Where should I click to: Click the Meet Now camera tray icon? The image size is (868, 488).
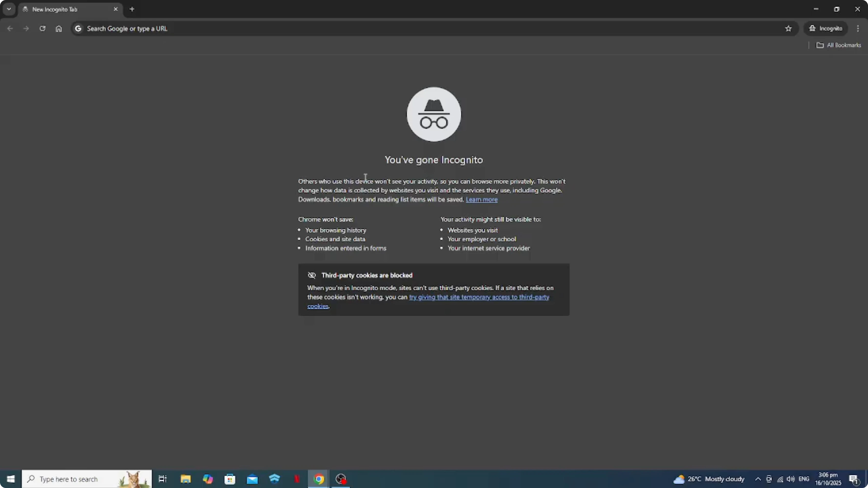coord(769,479)
